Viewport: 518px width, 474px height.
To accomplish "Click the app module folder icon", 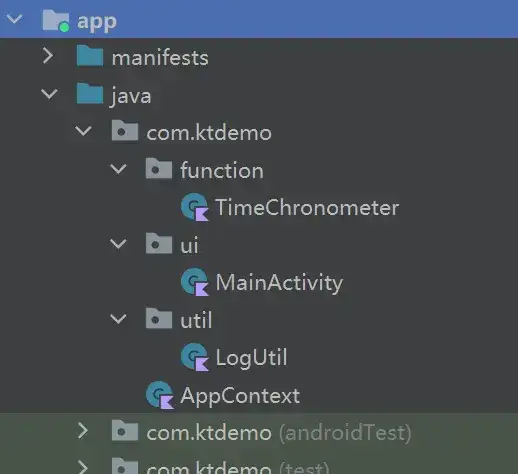I will pos(56,21).
